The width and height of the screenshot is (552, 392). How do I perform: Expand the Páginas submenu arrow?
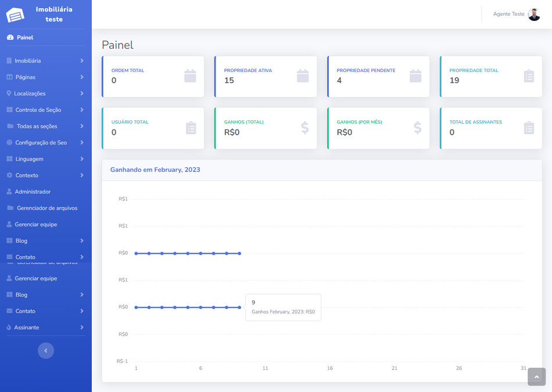point(82,77)
